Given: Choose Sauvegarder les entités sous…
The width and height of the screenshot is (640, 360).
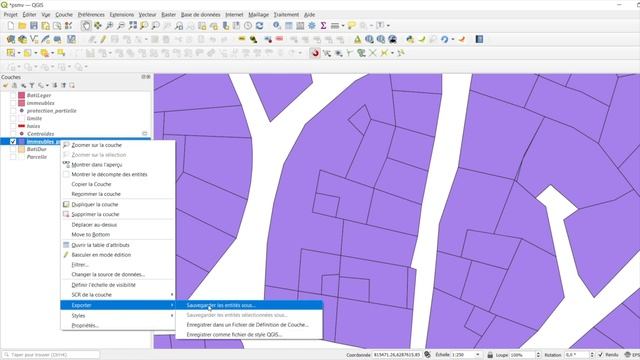Looking at the screenshot, I should tap(249, 305).
